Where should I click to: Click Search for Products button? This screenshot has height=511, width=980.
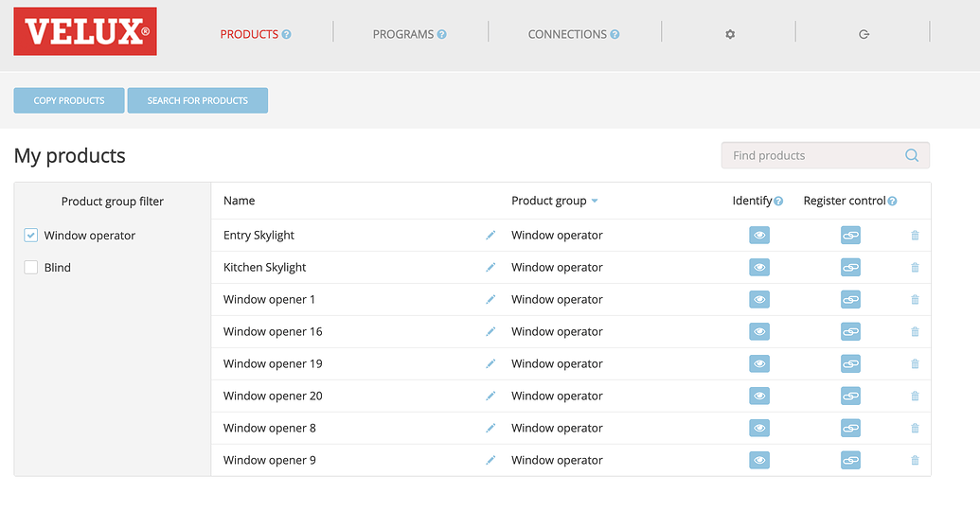197,100
